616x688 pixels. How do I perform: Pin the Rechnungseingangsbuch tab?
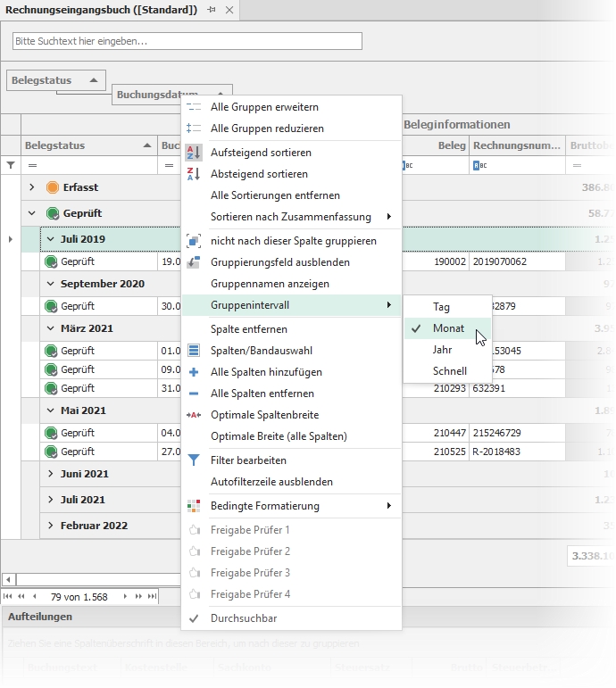pos(212,10)
